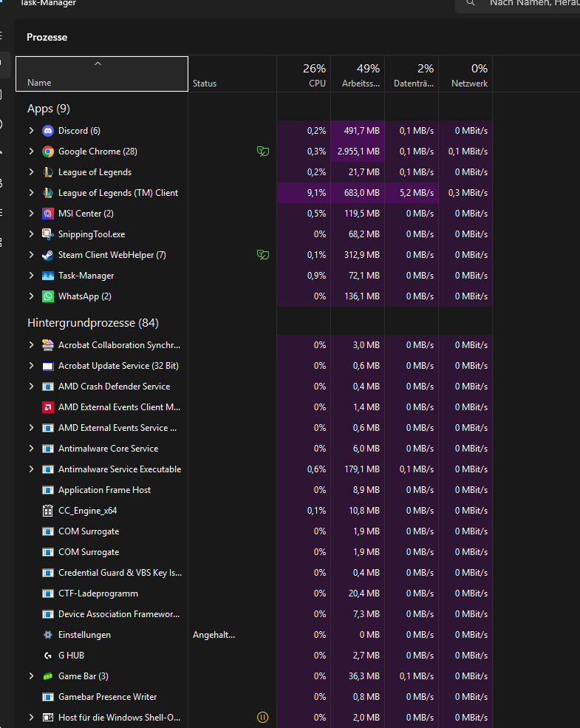The width and height of the screenshot is (580, 728).
Task: Sort by the Status column header
Action: (233, 75)
